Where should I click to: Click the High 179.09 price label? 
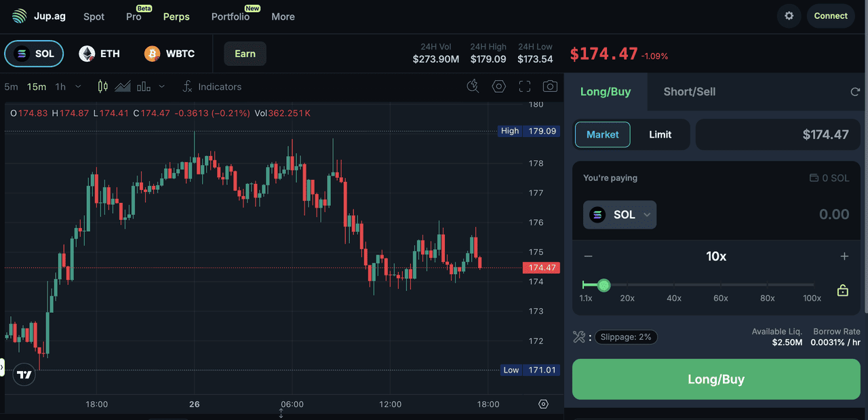(529, 131)
